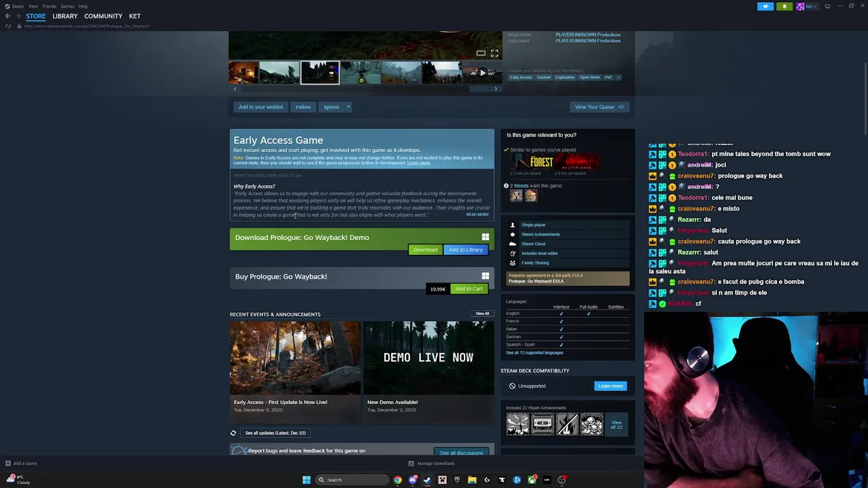Open the COMMUNITY tab
Screen dimensions: 868x488
click(103, 16)
